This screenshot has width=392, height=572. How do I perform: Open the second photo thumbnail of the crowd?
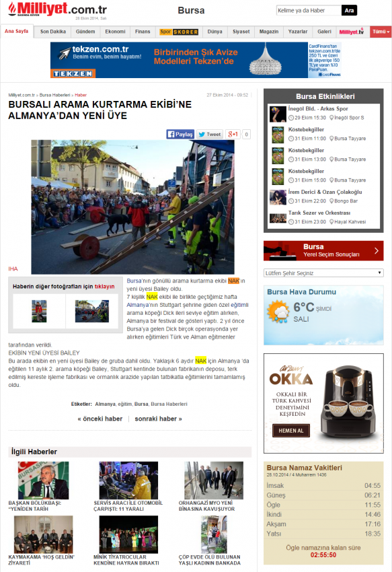[92, 311]
